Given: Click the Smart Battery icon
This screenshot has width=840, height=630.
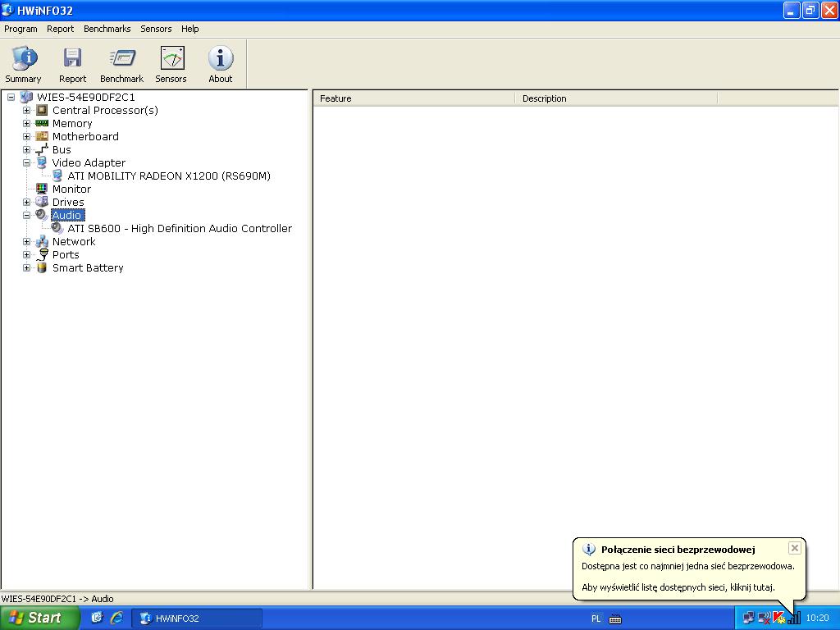Looking at the screenshot, I should (42, 268).
